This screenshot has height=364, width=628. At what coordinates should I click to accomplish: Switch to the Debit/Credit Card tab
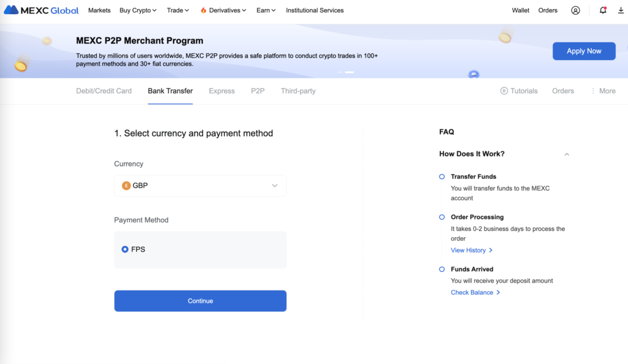pyautogui.click(x=104, y=91)
